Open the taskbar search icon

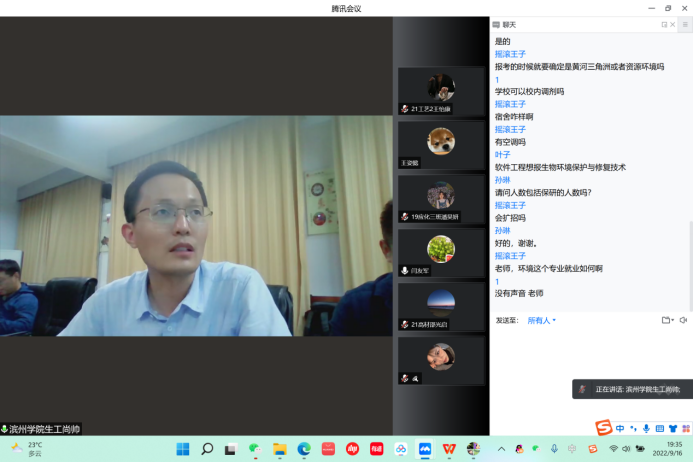pos(207,449)
